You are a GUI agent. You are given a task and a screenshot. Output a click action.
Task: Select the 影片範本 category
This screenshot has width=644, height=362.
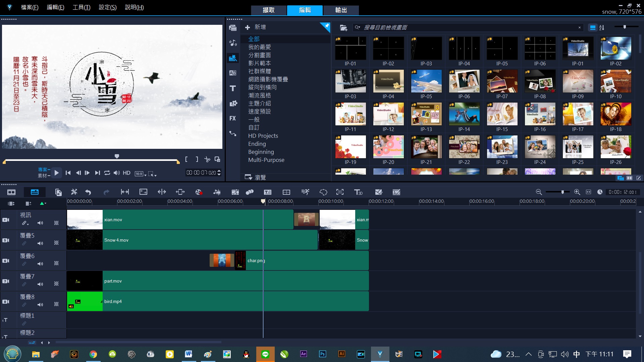[259, 63]
